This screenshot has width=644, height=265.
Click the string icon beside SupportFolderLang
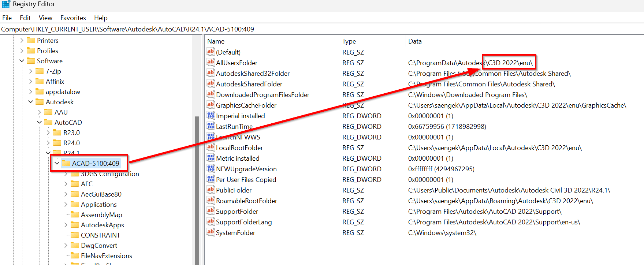(x=211, y=221)
